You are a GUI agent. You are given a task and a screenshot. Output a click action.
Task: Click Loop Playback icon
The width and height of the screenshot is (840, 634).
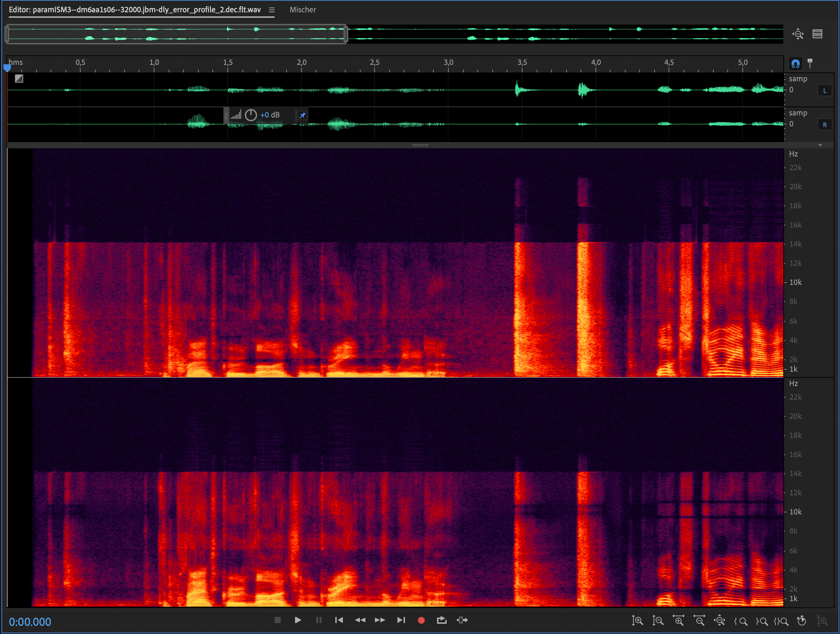pyautogui.click(x=441, y=620)
